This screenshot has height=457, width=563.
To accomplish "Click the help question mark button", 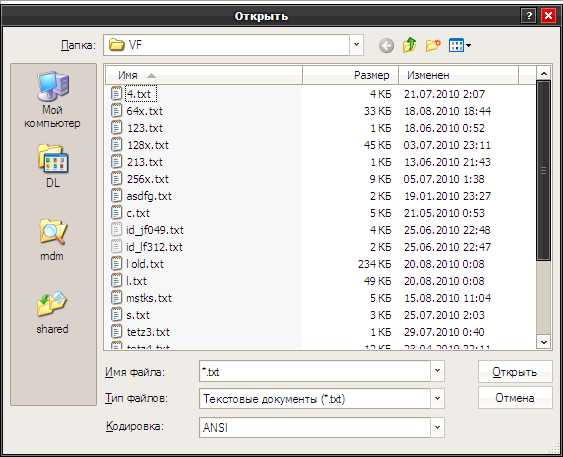I will [529, 16].
